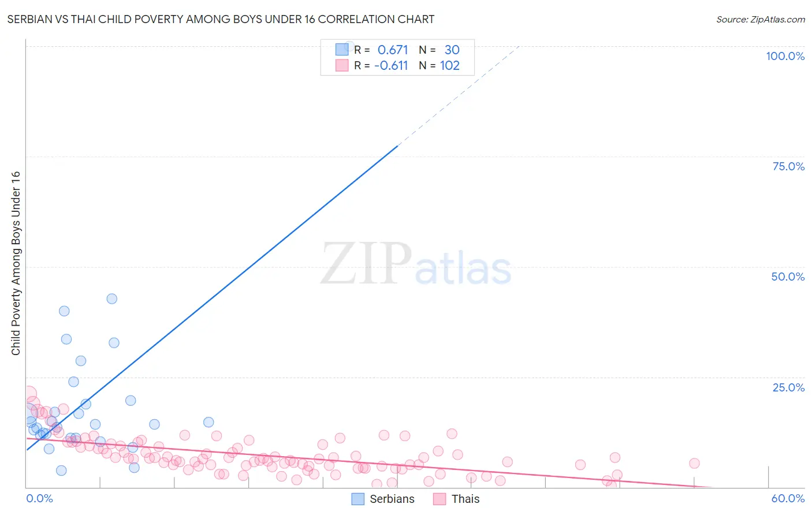Click the 75.0% y-axis label

click(x=788, y=166)
